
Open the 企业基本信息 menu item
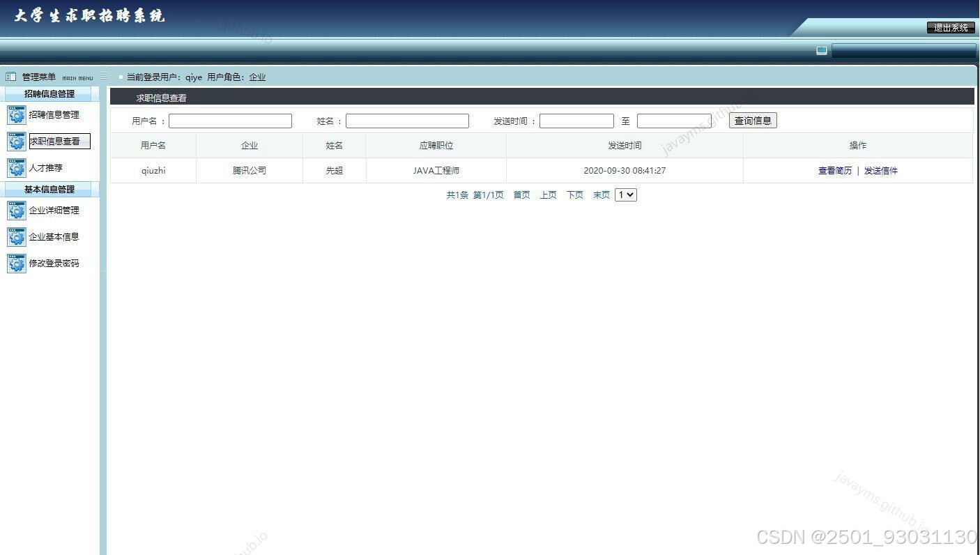(x=54, y=237)
